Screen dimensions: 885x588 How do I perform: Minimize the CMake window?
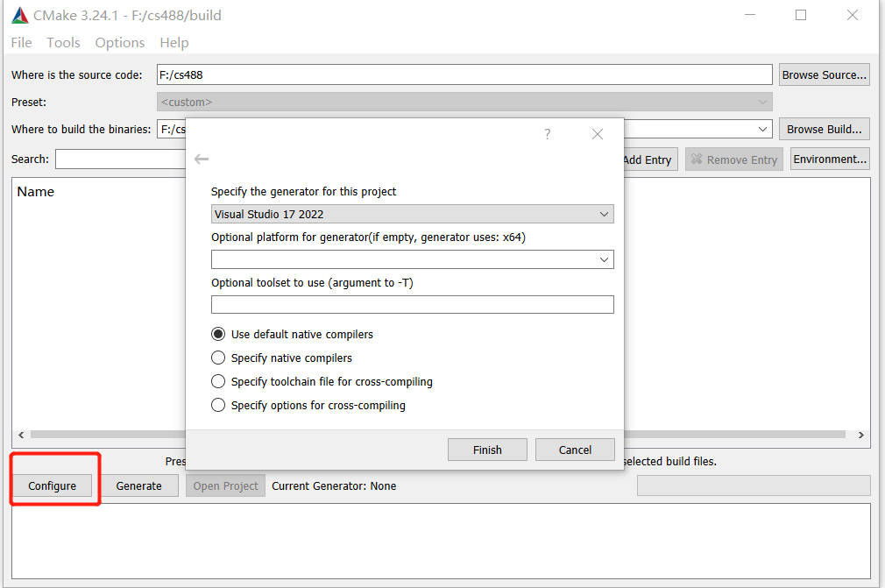(749, 15)
